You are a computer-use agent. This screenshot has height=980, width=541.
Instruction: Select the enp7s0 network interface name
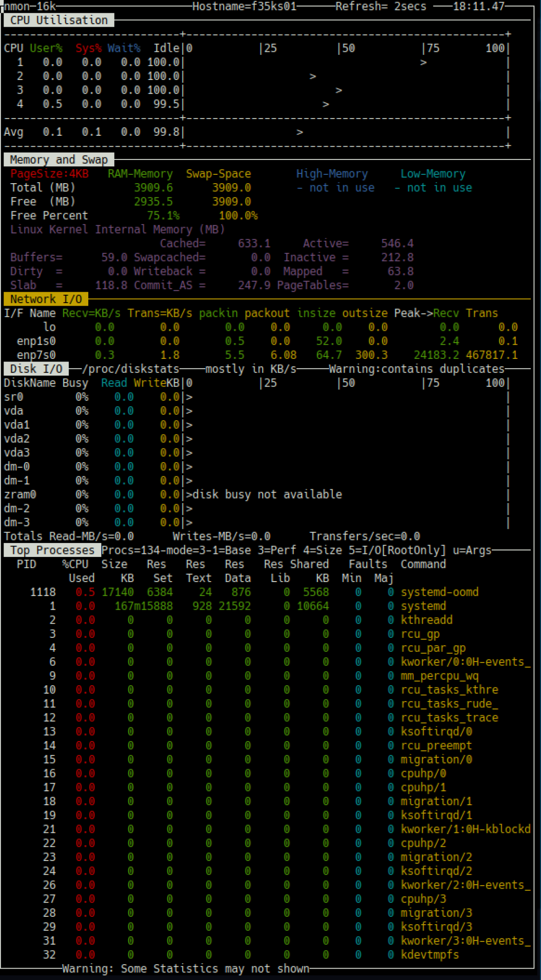pos(36,355)
